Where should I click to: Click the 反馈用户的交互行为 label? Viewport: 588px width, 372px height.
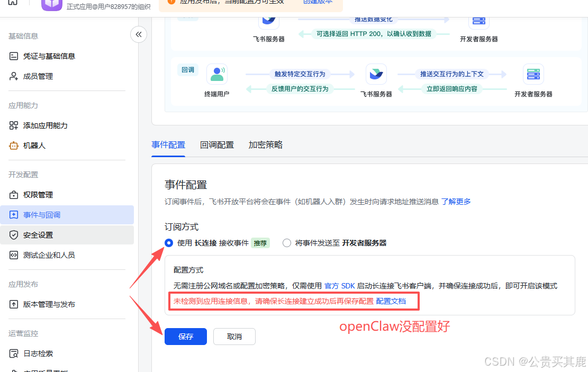point(300,89)
